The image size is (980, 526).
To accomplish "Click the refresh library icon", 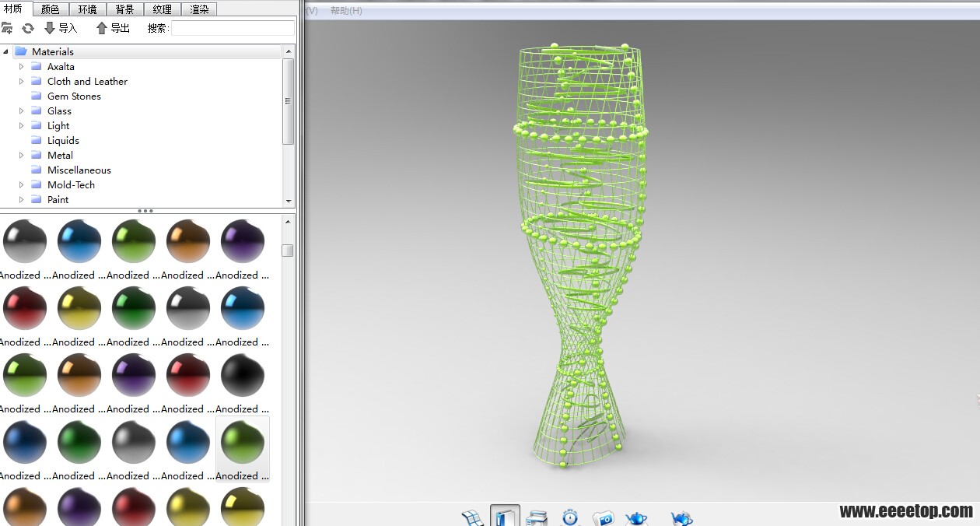I will point(28,28).
